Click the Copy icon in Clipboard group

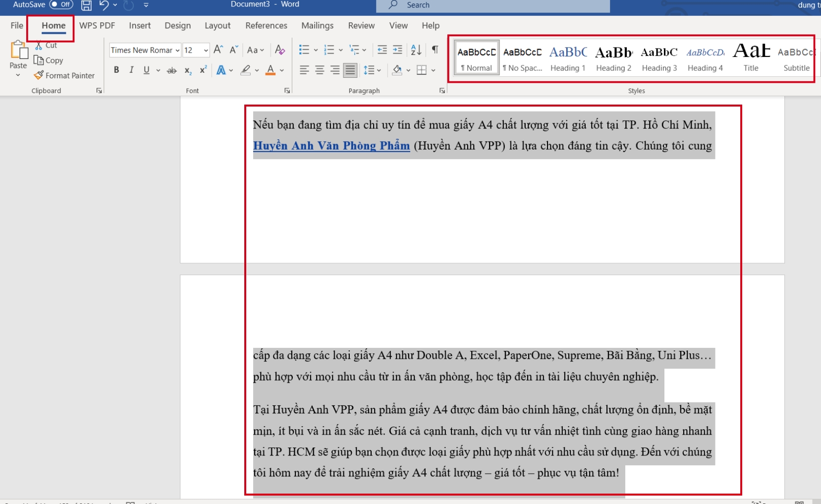click(39, 60)
